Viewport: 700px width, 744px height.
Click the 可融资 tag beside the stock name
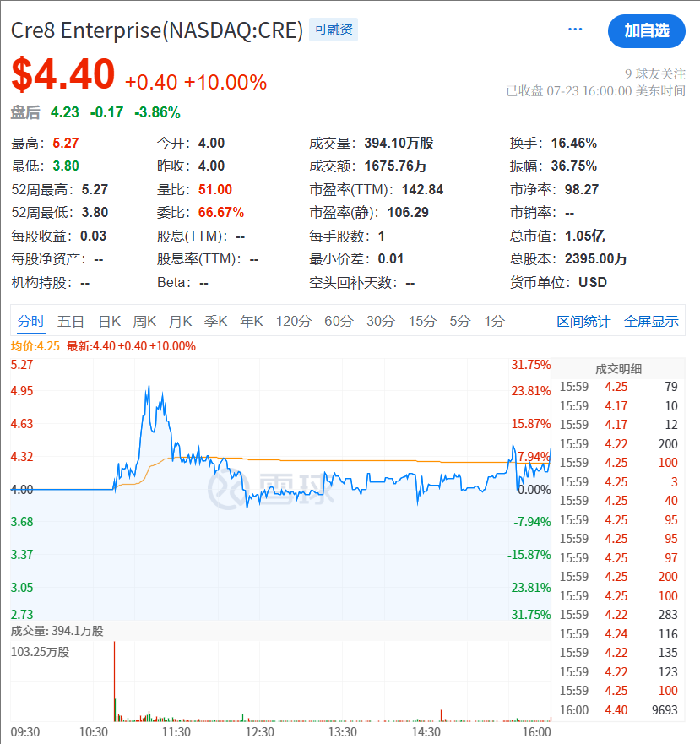click(334, 30)
